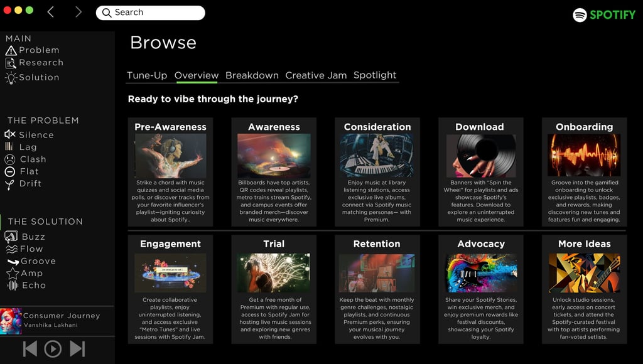This screenshot has width=643, height=364.
Task: Open the Trial card image
Action: click(x=274, y=273)
